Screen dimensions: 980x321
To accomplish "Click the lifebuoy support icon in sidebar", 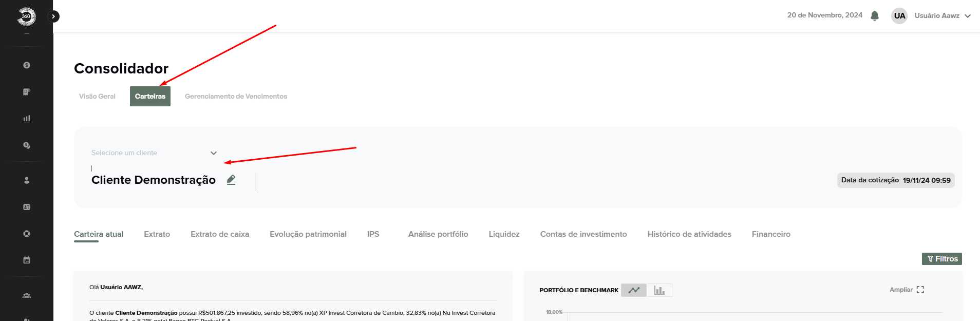I will click(27, 234).
